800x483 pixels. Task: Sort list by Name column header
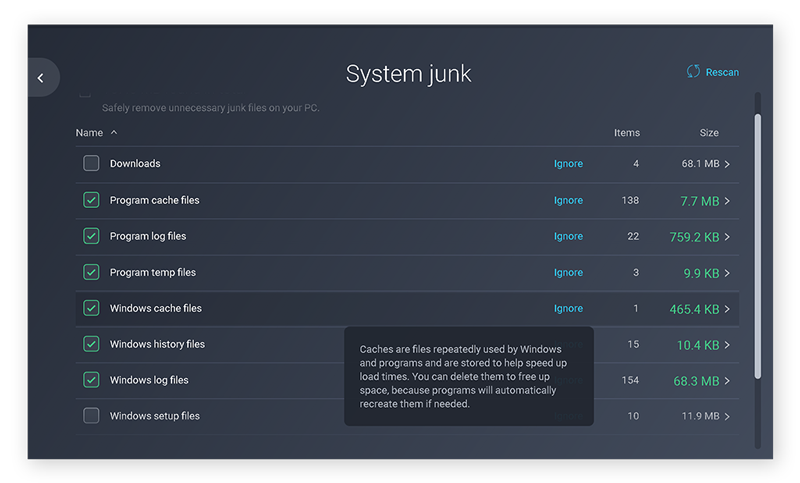click(x=90, y=133)
